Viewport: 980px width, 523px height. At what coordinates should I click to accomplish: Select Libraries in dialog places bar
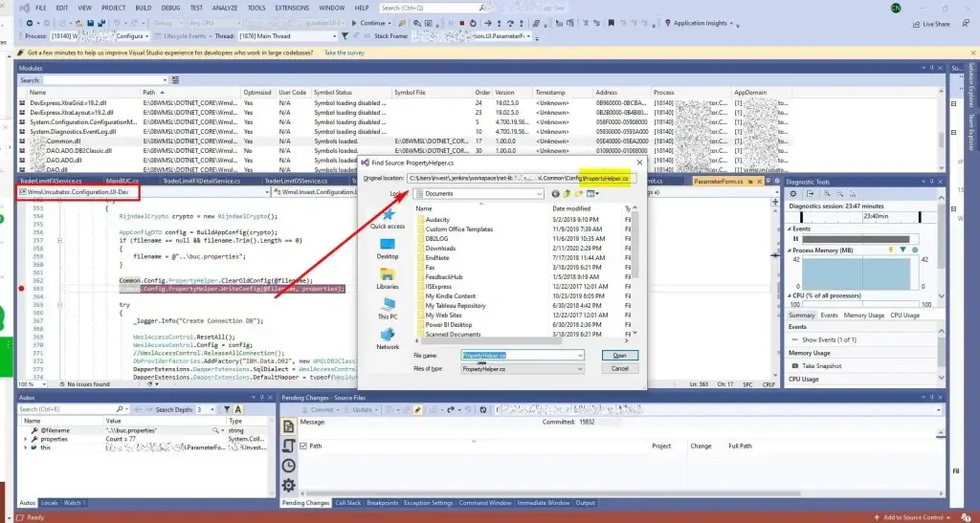point(388,279)
